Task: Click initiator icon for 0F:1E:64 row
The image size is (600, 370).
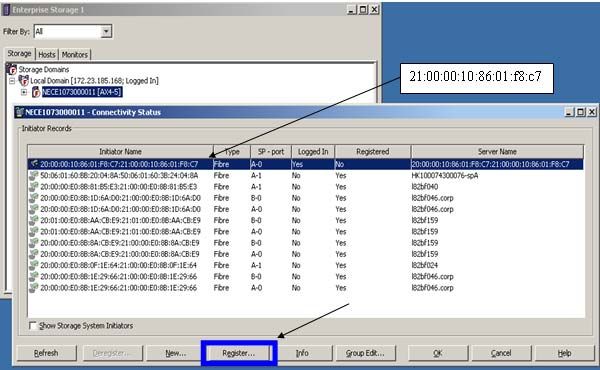Action: (34, 265)
